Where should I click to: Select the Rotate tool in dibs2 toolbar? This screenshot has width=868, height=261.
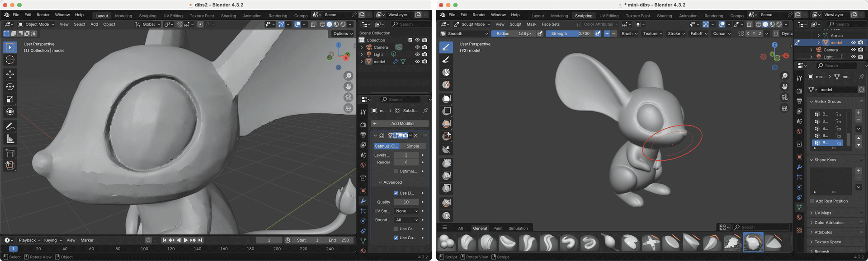(10, 87)
